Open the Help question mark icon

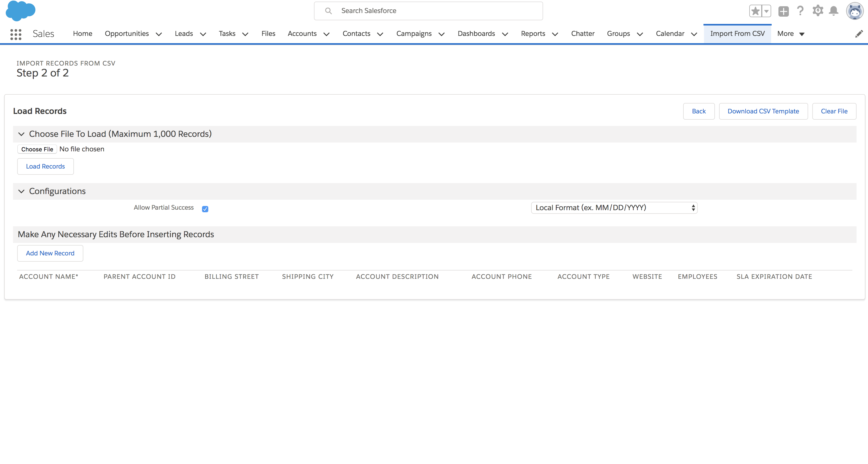pyautogui.click(x=800, y=11)
